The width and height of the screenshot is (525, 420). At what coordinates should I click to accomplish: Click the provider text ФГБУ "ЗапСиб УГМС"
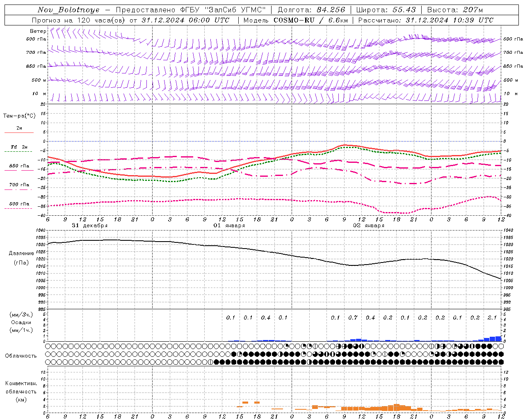click(223, 10)
